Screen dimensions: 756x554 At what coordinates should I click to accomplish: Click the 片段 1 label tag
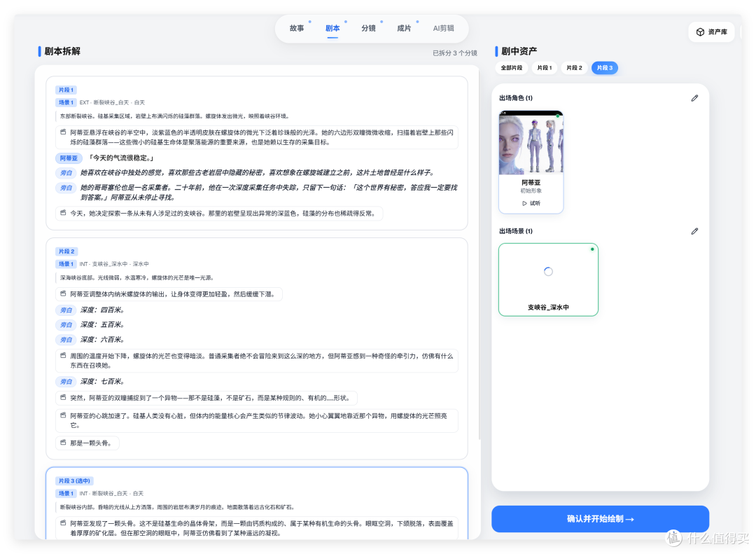point(66,90)
